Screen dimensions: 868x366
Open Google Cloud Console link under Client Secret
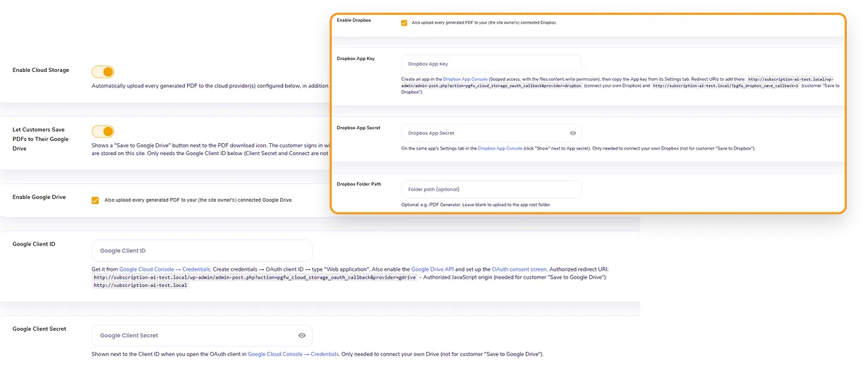[x=293, y=354]
